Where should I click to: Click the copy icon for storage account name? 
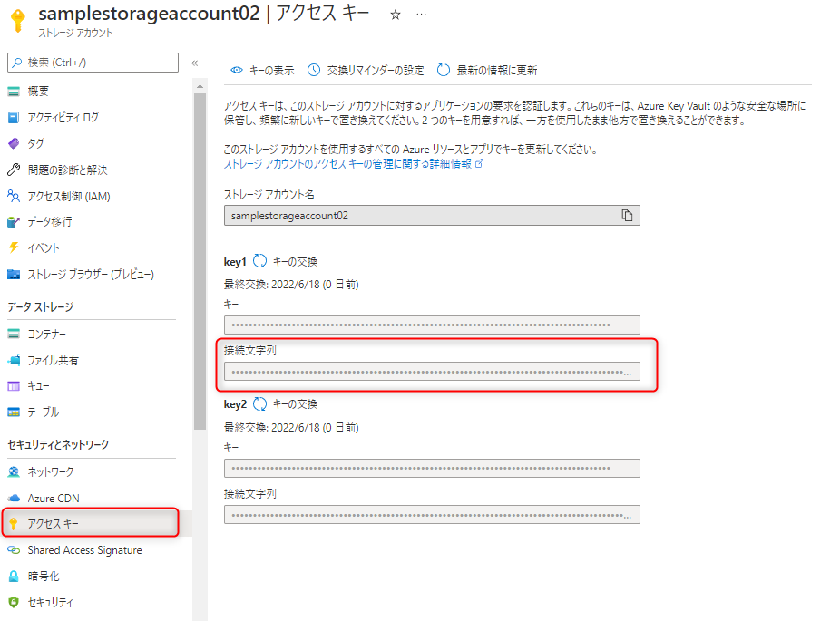tap(627, 216)
